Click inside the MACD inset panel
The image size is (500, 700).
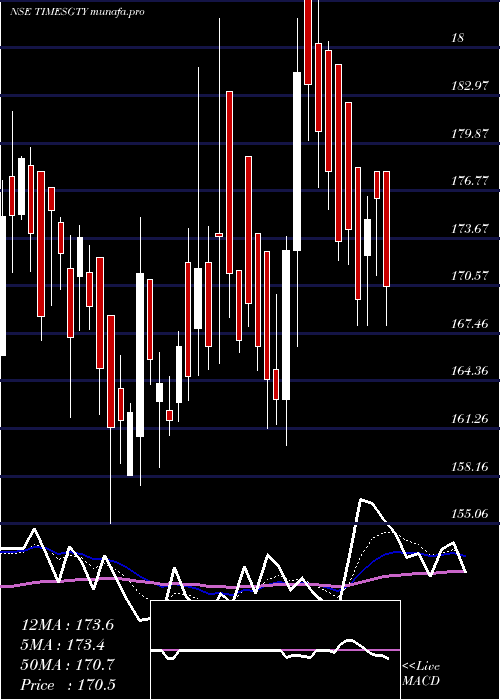(x=275, y=650)
